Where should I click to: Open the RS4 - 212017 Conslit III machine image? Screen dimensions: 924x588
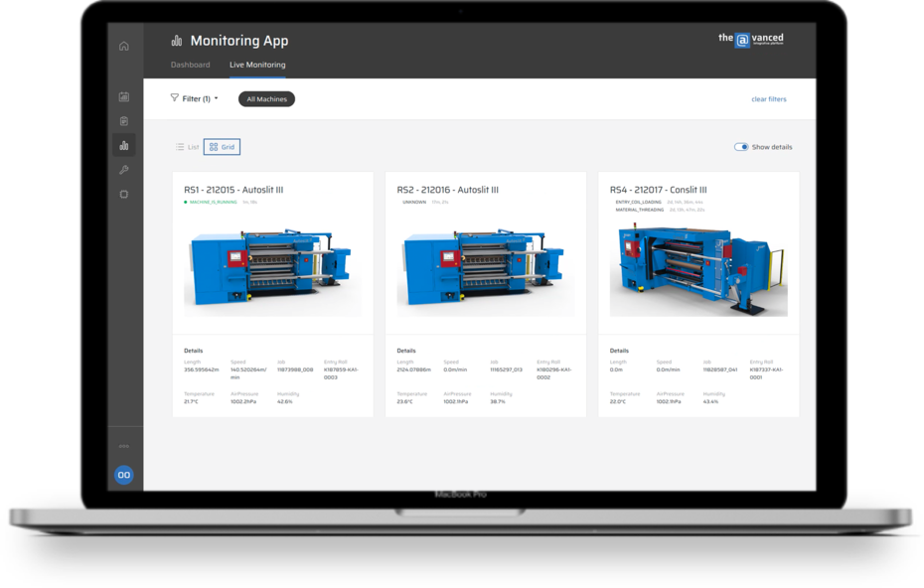(x=698, y=264)
